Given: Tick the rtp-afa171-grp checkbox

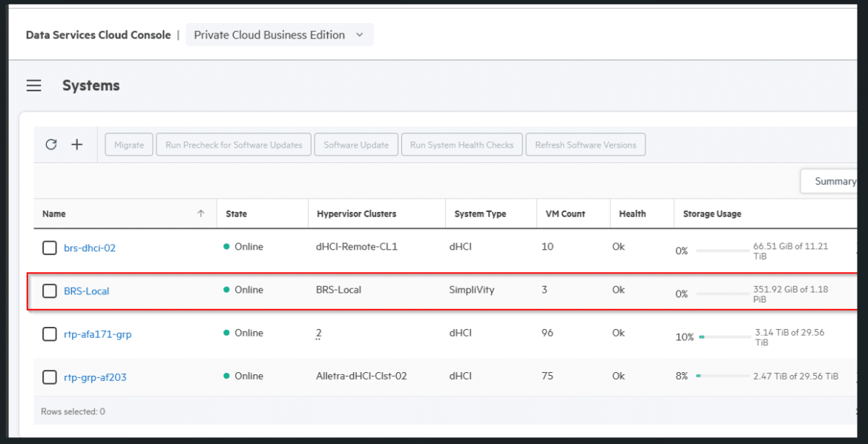Looking at the screenshot, I should (50, 334).
